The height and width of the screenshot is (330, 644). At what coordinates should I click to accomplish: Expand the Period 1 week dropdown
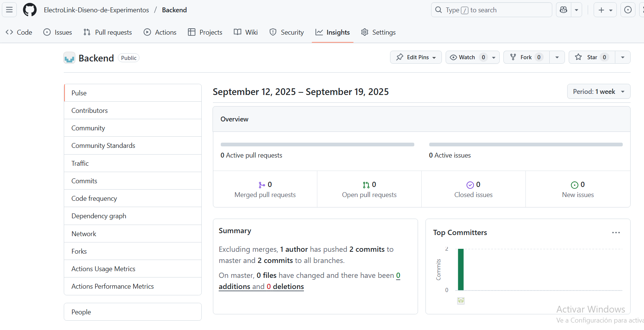pos(599,92)
